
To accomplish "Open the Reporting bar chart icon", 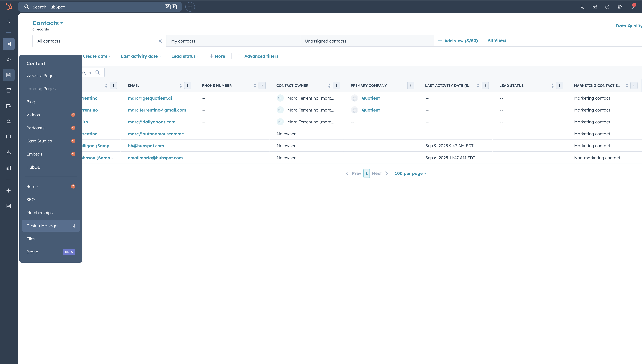I will click(8, 168).
